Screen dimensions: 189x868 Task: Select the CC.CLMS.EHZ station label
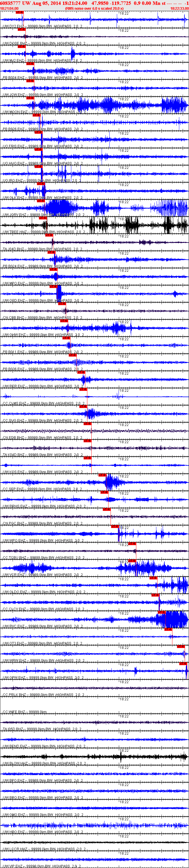point(15,404)
